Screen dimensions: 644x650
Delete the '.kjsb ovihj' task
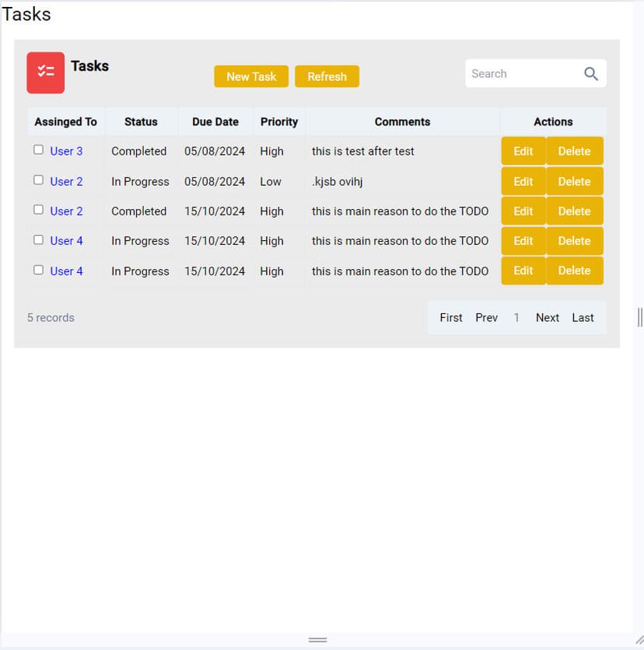tap(574, 181)
